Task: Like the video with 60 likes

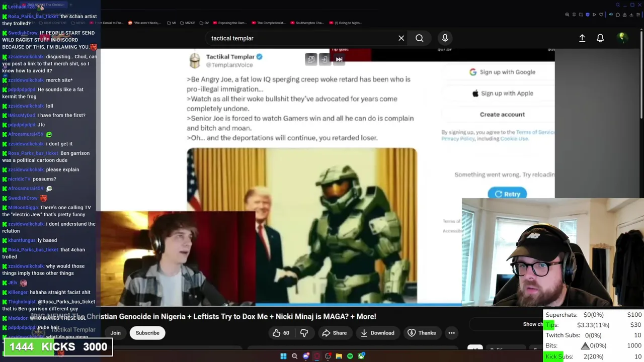Action: (x=281, y=333)
